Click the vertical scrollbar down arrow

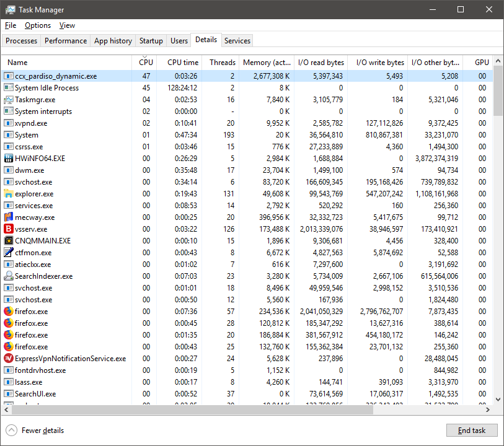(498, 400)
